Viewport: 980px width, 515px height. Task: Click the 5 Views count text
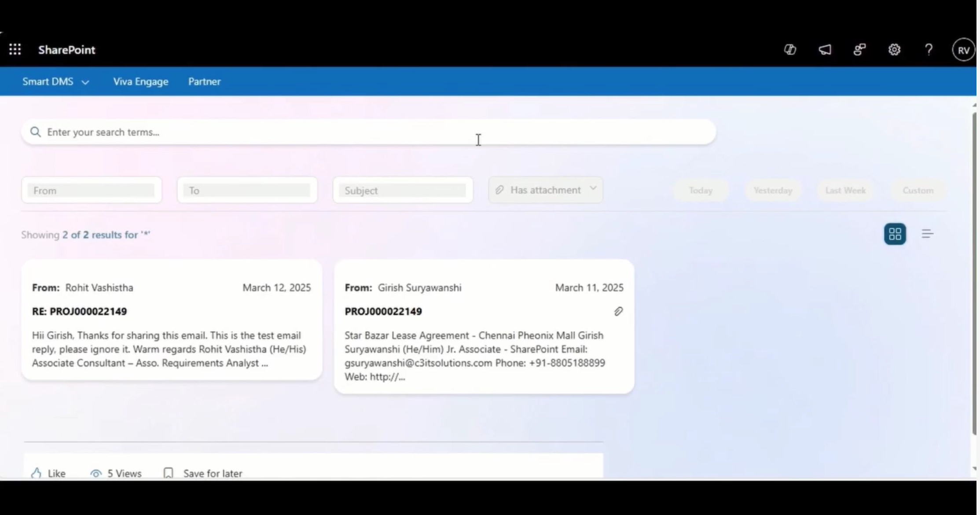(x=125, y=474)
